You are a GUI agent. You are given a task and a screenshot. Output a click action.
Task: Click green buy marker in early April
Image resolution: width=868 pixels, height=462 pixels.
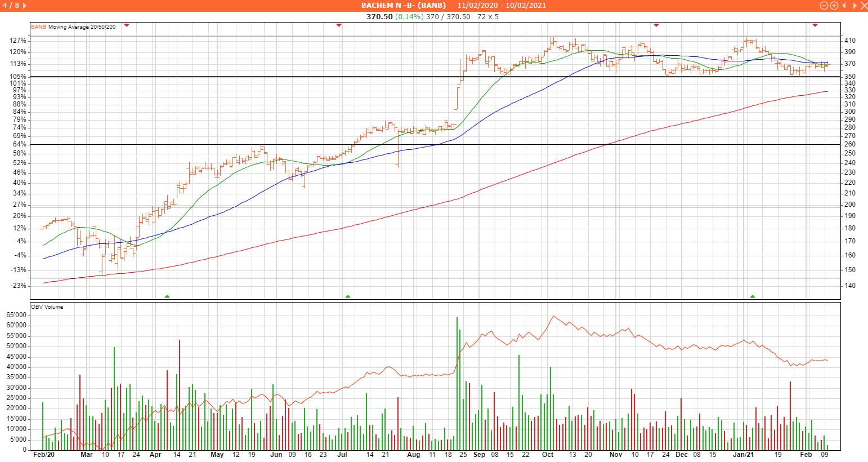167,296
